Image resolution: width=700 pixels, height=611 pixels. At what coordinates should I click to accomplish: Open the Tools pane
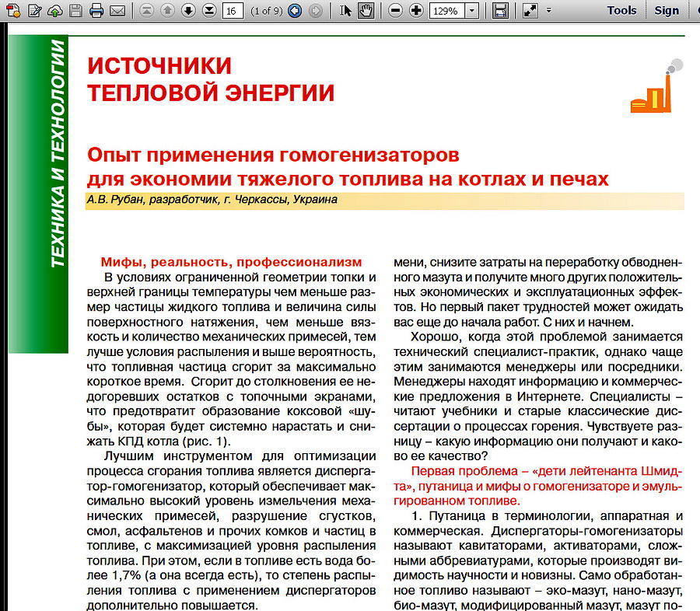click(621, 10)
